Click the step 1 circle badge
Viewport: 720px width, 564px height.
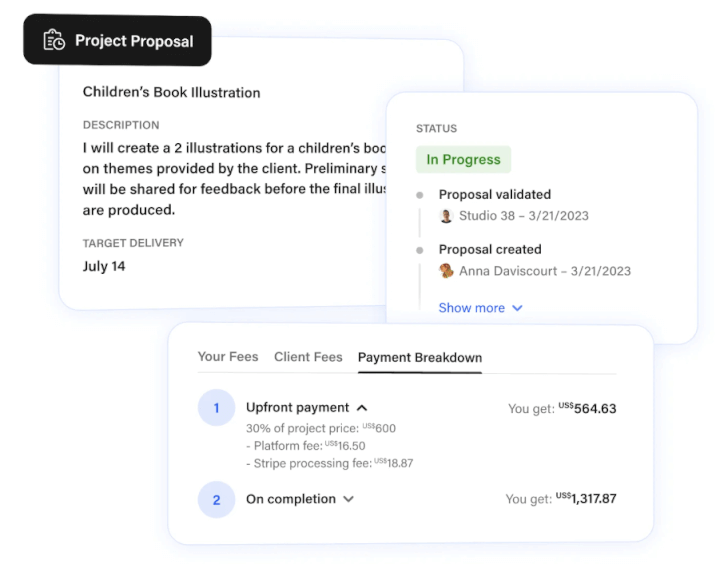coord(216,408)
